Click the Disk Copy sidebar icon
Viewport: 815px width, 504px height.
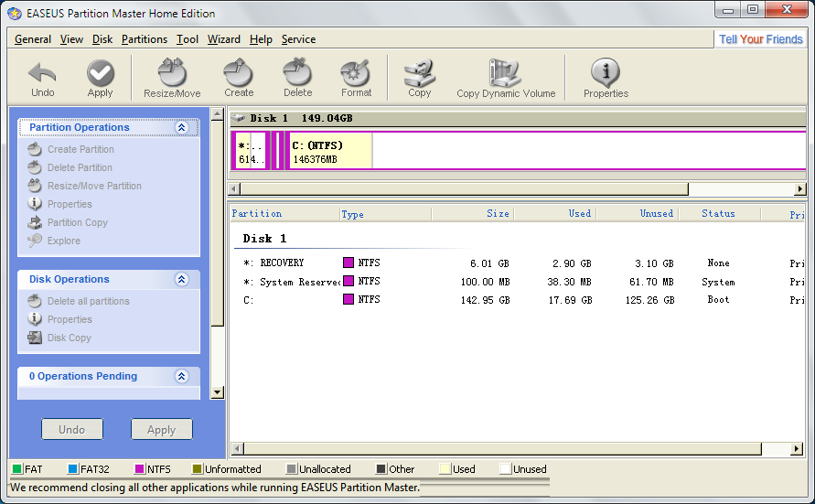(35, 338)
